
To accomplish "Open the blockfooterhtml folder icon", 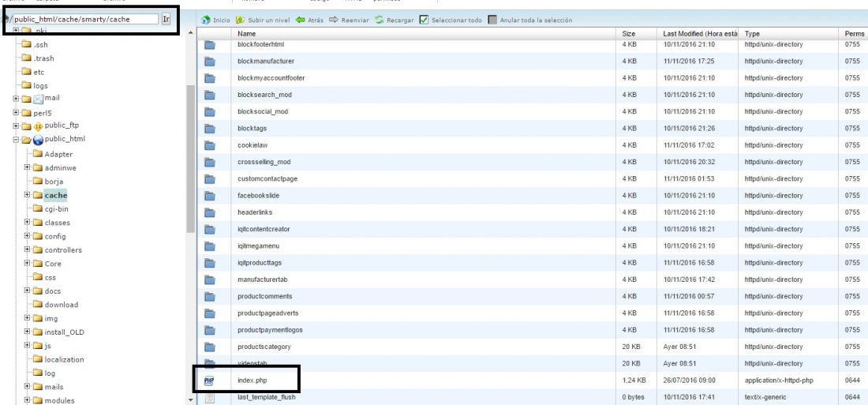I will [x=209, y=44].
